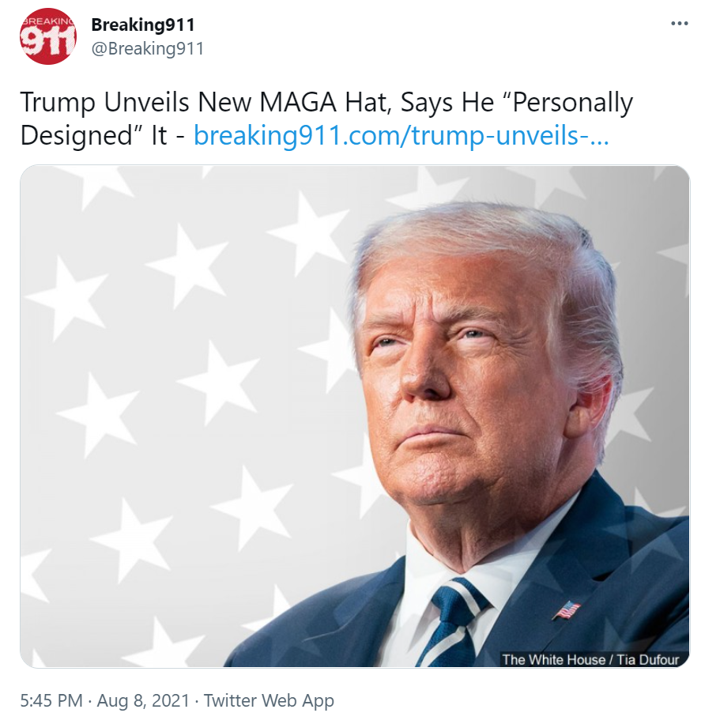This screenshot has height=728, width=705.
Task: Click the 5:45 PM timestamp
Action: click(51, 700)
